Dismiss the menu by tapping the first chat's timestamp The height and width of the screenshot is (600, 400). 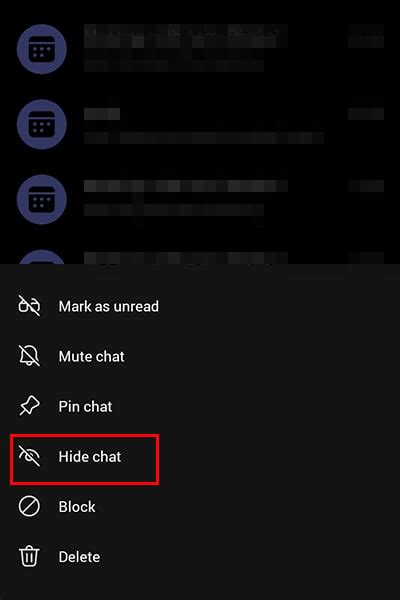tap(366, 36)
